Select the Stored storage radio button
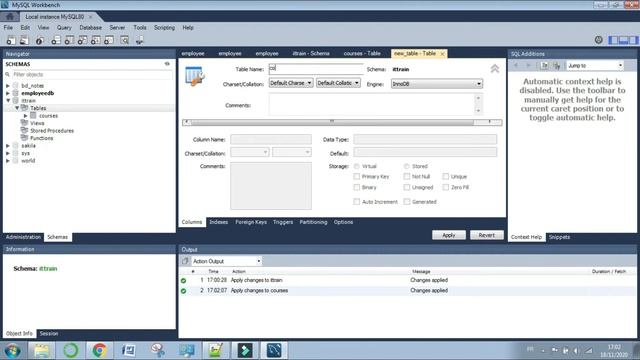640x360 pixels. point(407,166)
